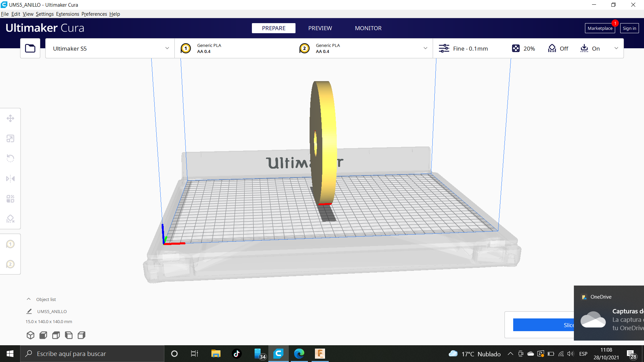This screenshot has width=644, height=362.
Task: Open the Extensions menu
Action: pyautogui.click(x=68, y=14)
